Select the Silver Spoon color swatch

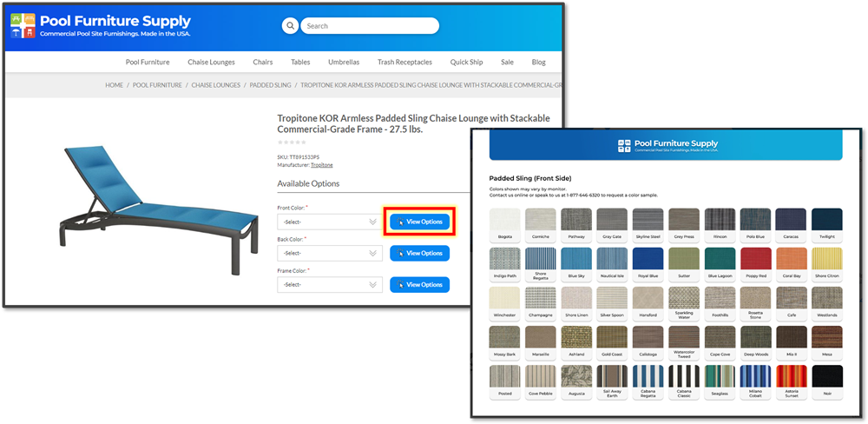pos(612,304)
